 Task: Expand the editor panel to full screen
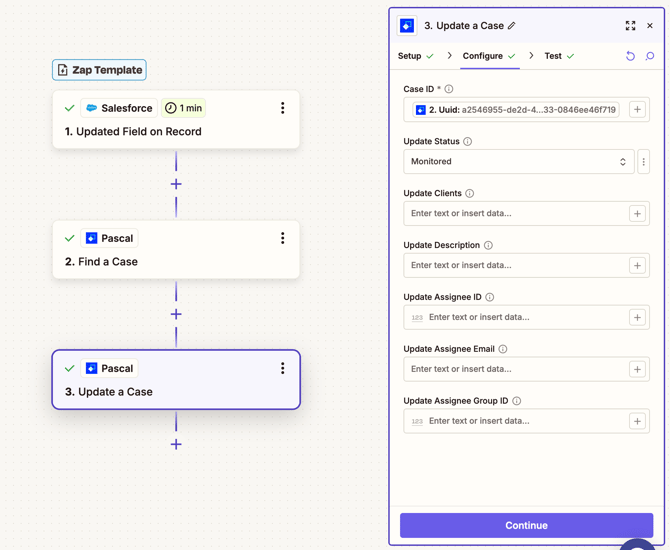coord(630,26)
